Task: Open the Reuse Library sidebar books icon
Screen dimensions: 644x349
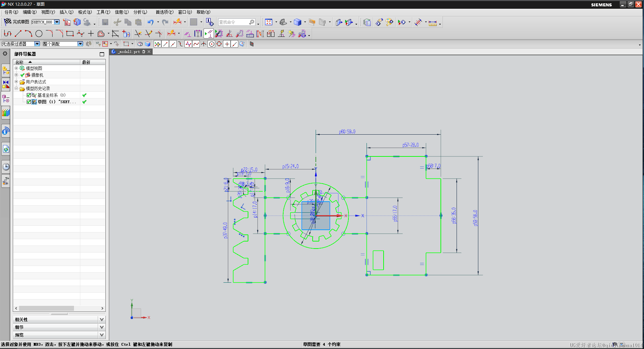Action: [x=6, y=113]
